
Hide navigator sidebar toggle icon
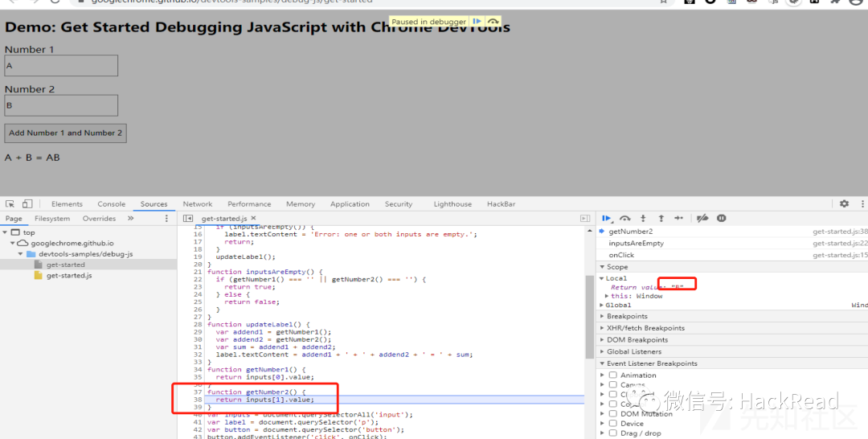188,218
